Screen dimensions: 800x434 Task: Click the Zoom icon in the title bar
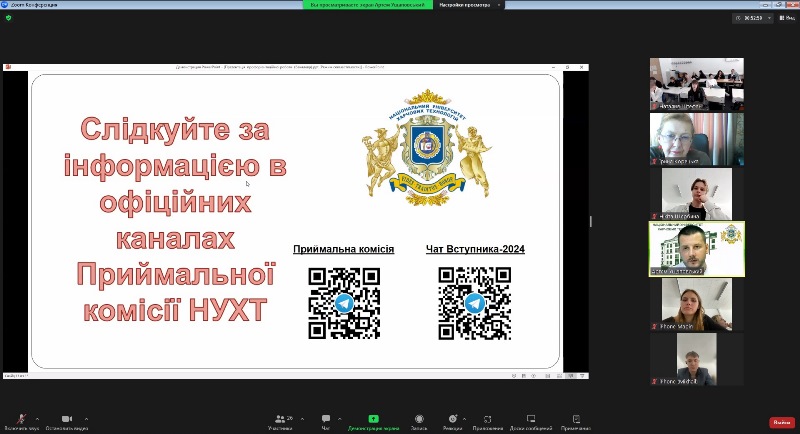[5, 5]
